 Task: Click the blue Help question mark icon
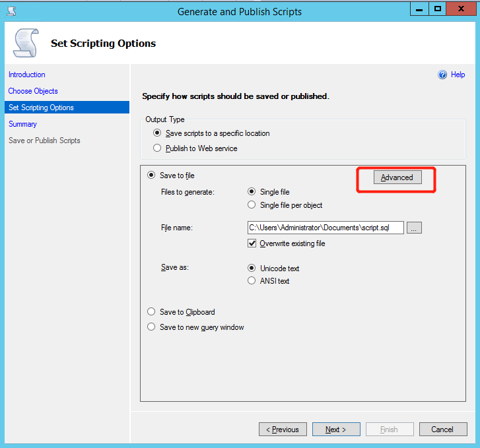[442, 75]
